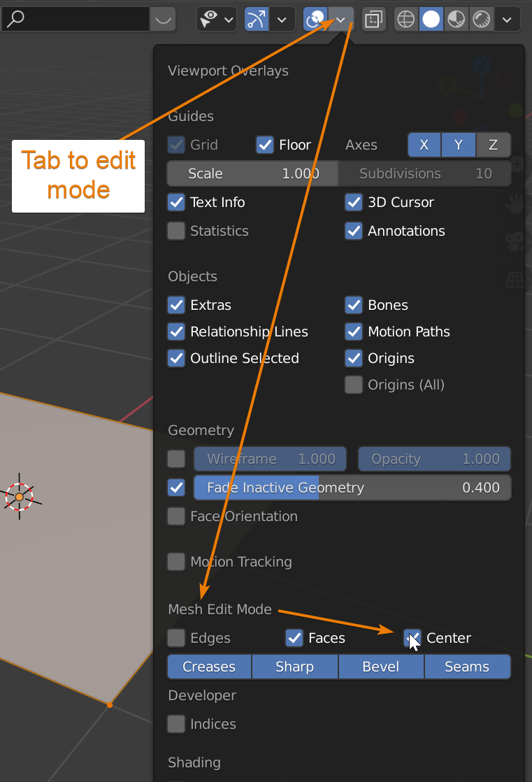Enable the Z axis button
This screenshot has width=532, height=782.
pyautogui.click(x=493, y=145)
